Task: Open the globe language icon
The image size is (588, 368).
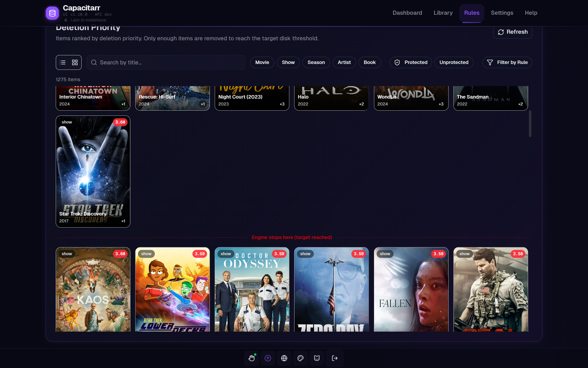Action: (284, 358)
